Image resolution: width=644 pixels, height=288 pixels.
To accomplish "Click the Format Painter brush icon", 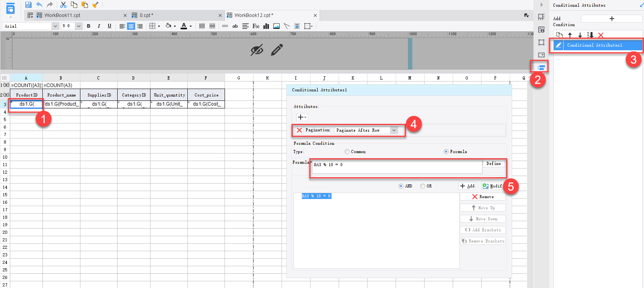I will pyautogui.click(x=95, y=5).
